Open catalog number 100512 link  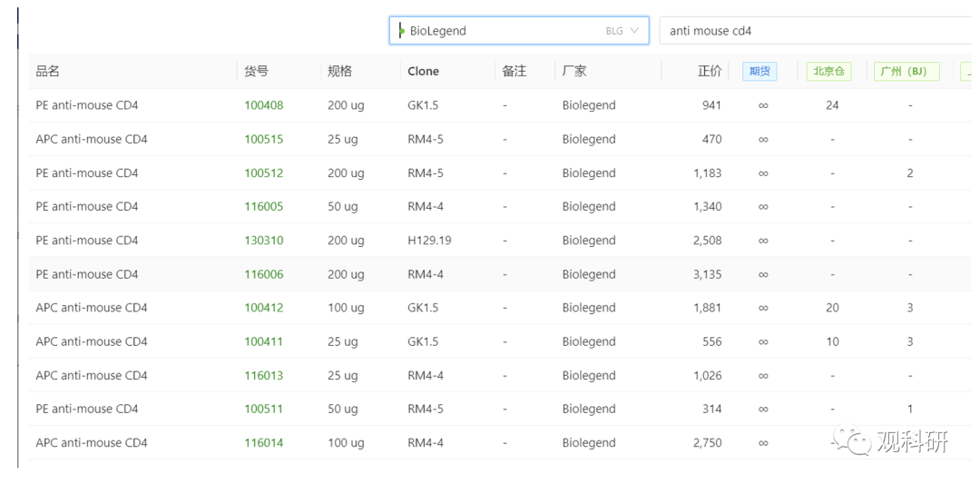[x=263, y=173]
